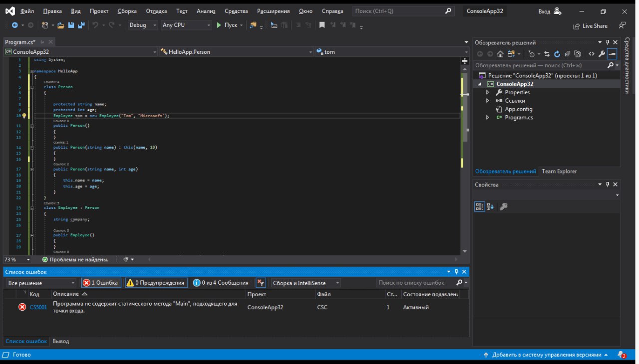Image resolution: width=639 pixels, height=364 pixels.
Task: Switch to the Вывод tab
Action: click(61, 342)
